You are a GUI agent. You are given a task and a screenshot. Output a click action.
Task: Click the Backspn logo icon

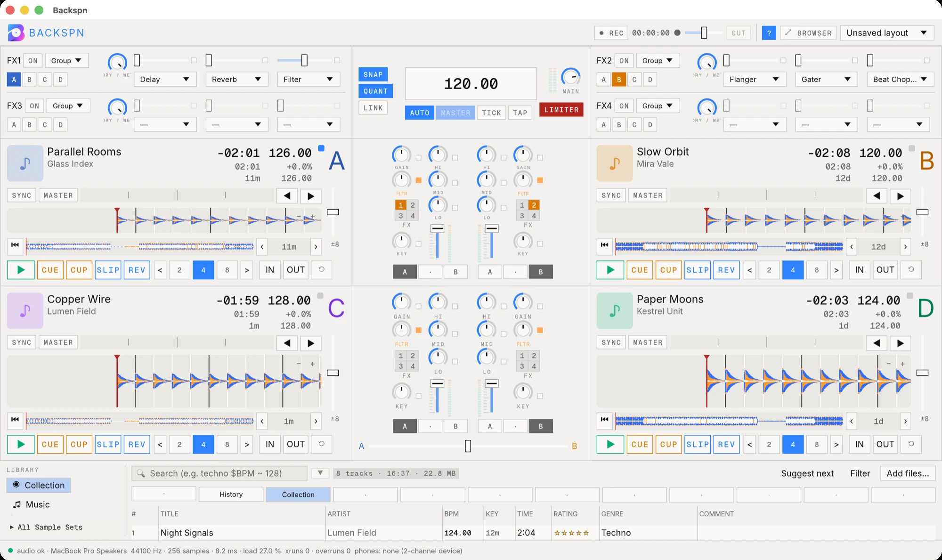click(x=16, y=32)
